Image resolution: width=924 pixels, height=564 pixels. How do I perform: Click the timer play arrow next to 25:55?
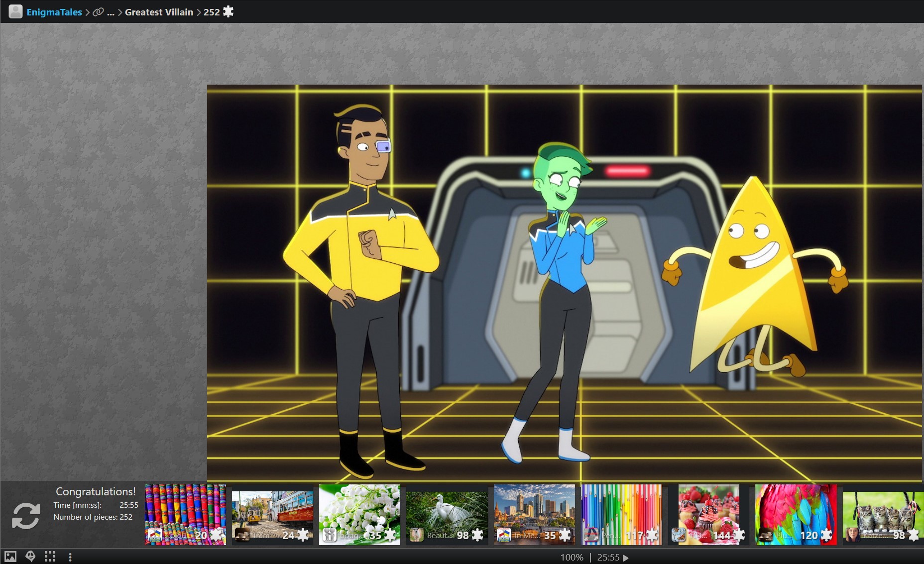click(x=626, y=558)
